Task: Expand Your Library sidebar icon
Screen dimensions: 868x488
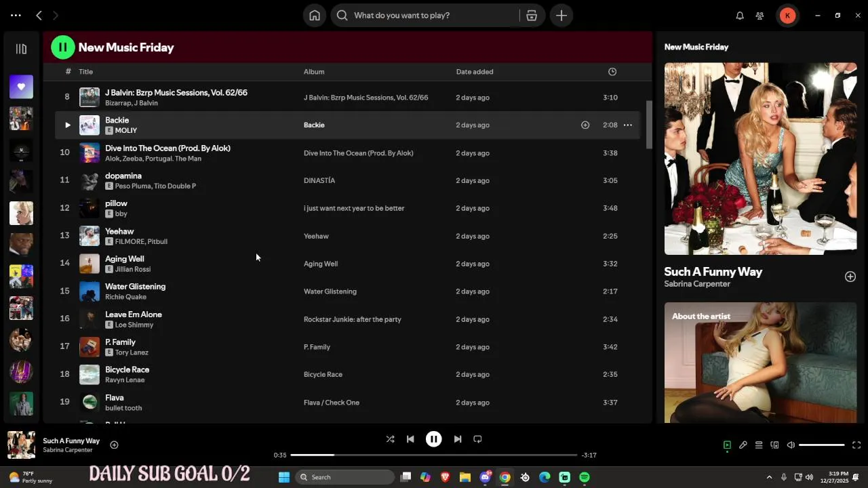Action: (21, 49)
